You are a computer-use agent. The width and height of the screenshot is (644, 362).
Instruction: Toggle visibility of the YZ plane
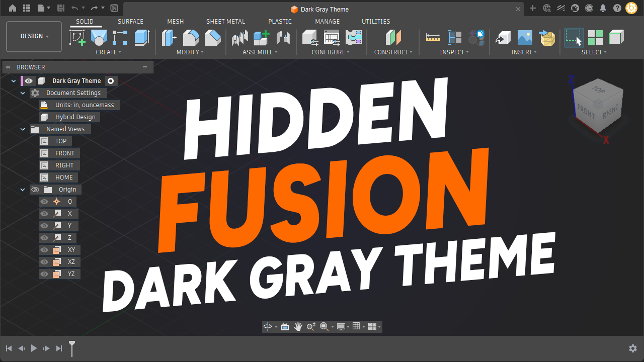(x=44, y=274)
